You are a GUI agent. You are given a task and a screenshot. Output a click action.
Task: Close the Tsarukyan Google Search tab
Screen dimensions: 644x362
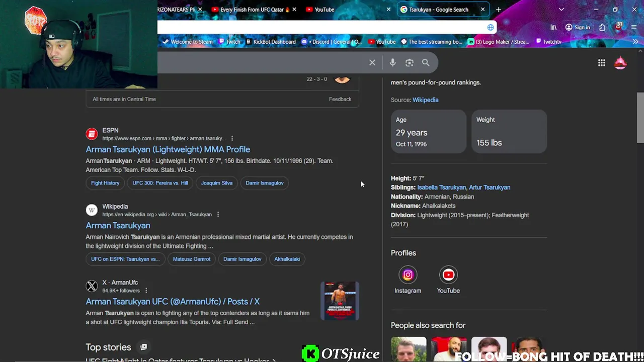point(482,10)
